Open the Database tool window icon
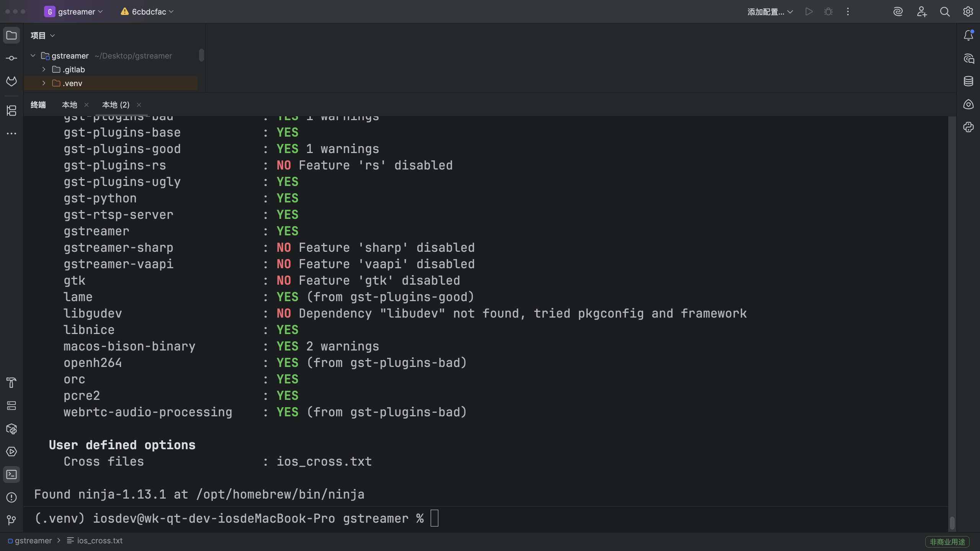This screenshot has width=980, height=551. 969,81
